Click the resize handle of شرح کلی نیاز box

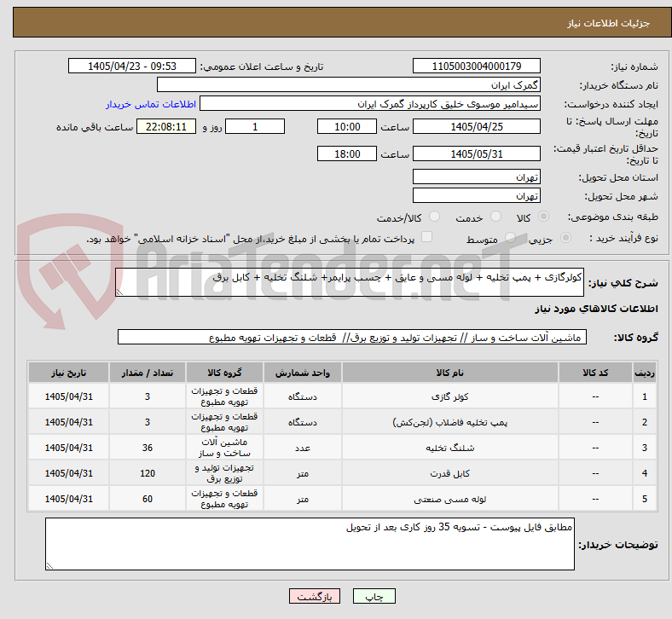point(119,292)
